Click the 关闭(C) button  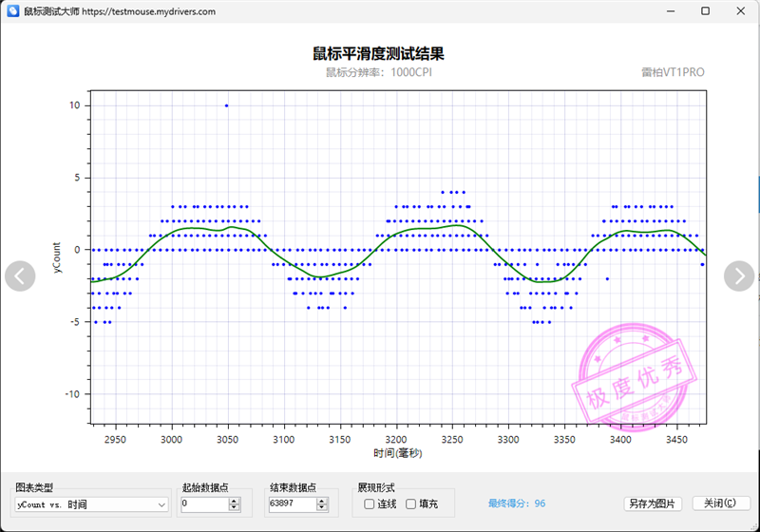click(721, 503)
